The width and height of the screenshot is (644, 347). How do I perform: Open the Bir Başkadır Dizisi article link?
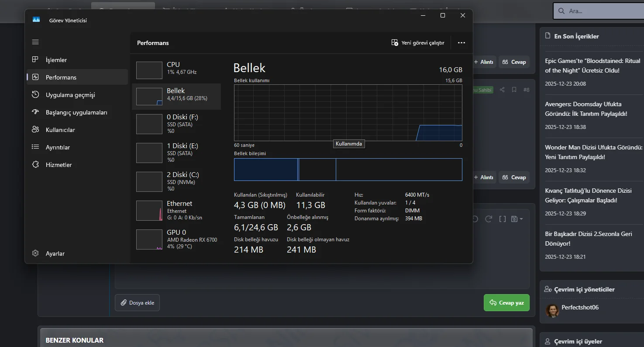589,239
